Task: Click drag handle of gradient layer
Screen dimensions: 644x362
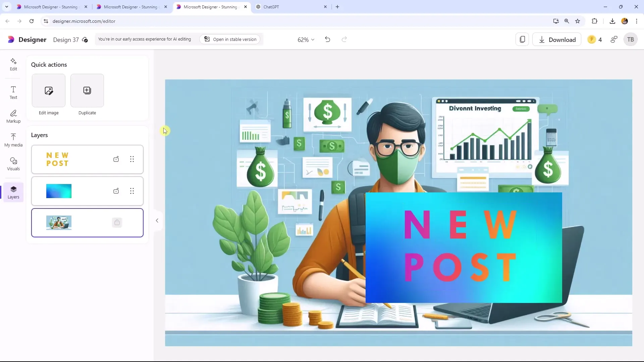Action: [x=132, y=191]
